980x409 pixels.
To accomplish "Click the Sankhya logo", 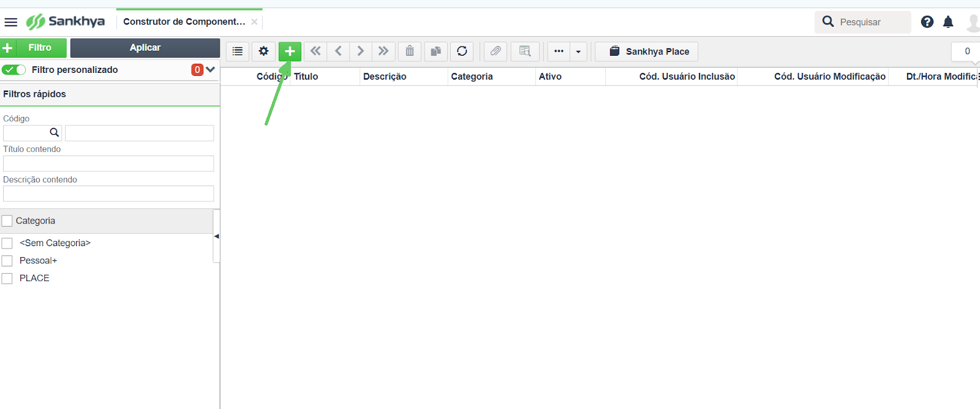I will point(66,21).
